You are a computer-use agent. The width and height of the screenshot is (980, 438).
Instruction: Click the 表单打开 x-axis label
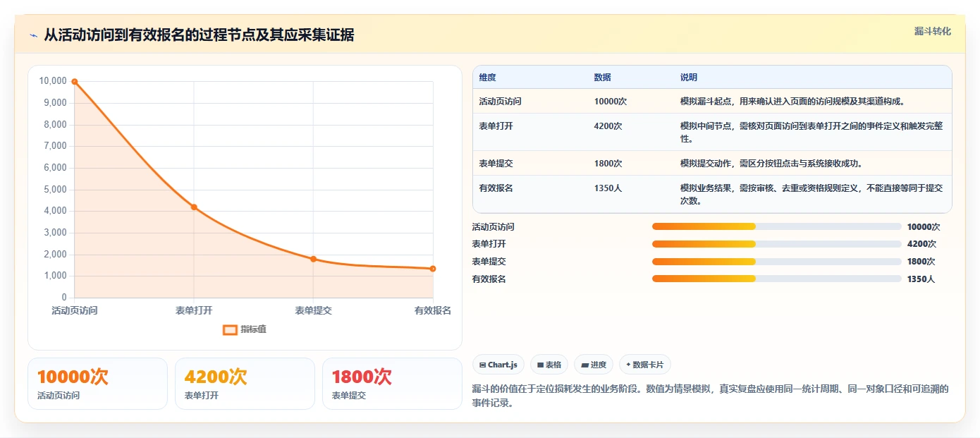point(194,310)
